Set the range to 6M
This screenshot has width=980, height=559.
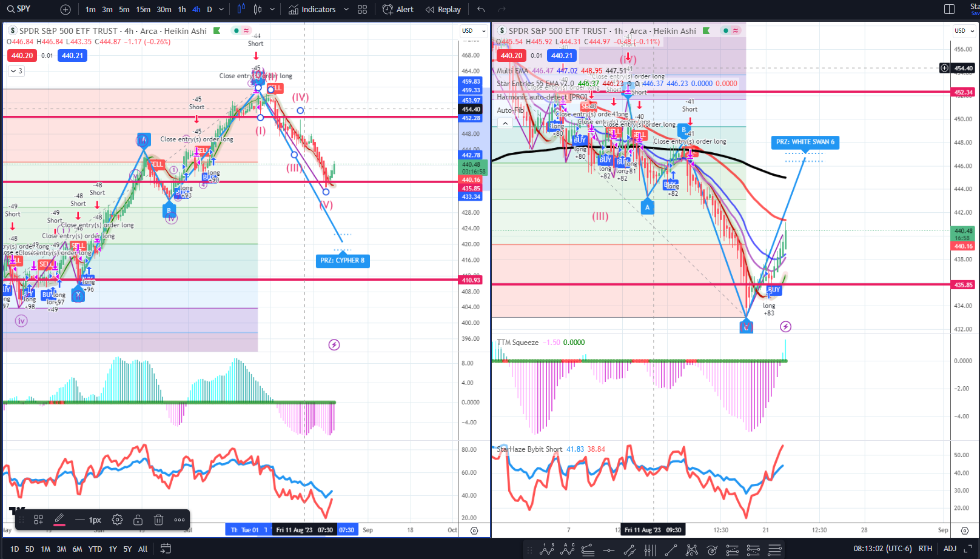(x=77, y=549)
